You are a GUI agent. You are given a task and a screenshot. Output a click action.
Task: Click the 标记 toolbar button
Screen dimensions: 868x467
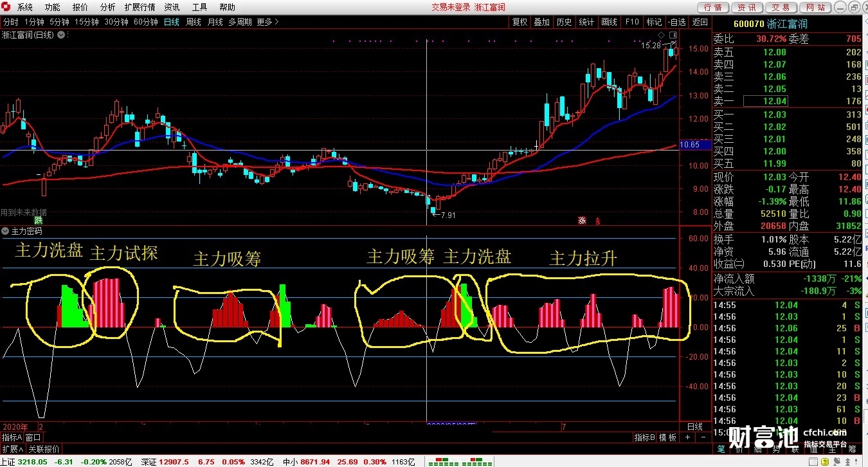[654, 22]
